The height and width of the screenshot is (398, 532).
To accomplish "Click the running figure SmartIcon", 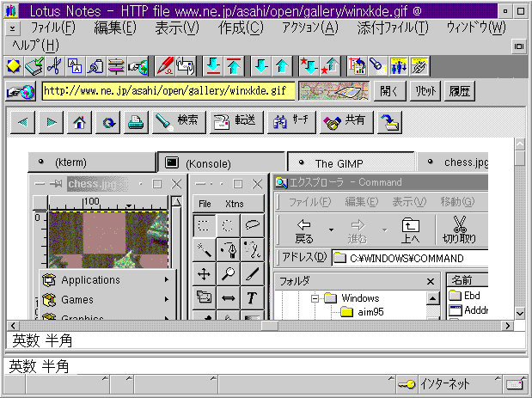I will 419,66.
